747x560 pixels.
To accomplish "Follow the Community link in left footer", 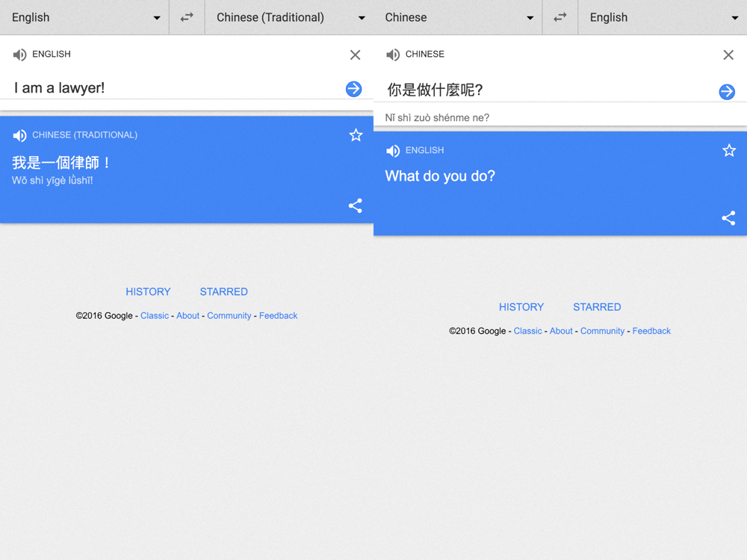I will [x=229, y=316].
